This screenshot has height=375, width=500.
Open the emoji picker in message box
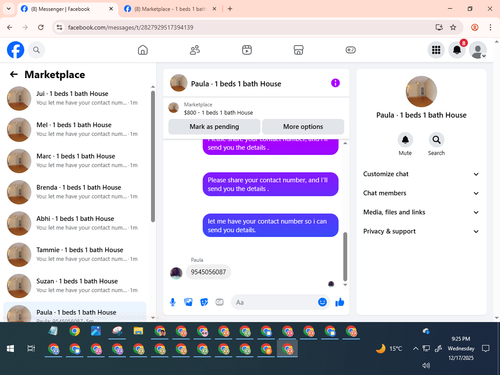[322, 302]
